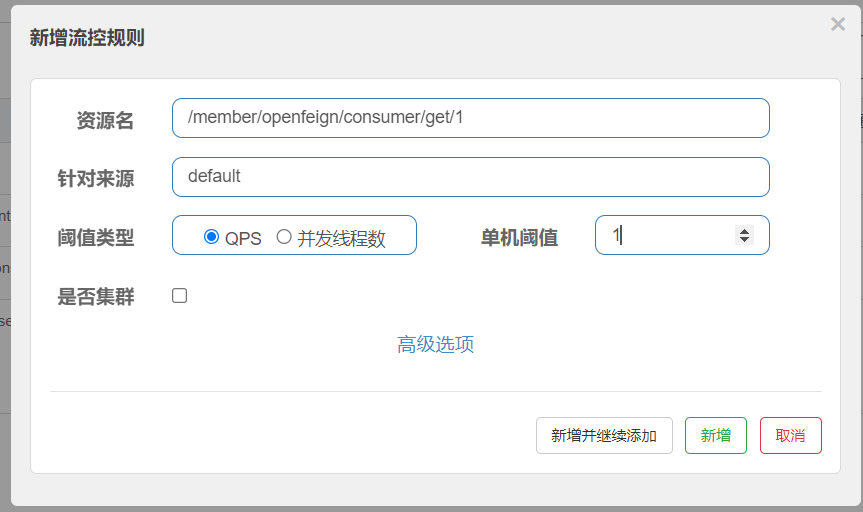The width and height of the screenshot is (863, 512).
Task: Select the QPS radio button
Action: click(x=211, y=237)
